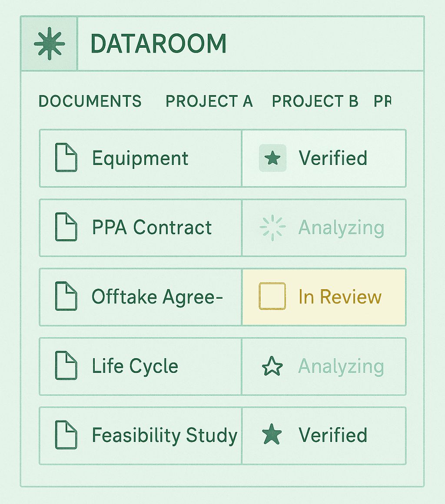This screenshot has height=504, width=445.
Task: Click the Equipment document file icon
Action: tap(66, 158)
